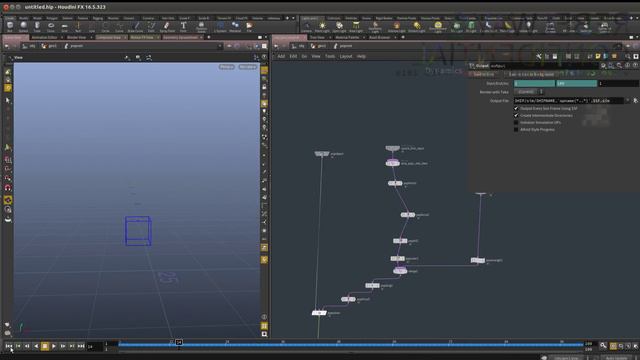Select the File shelf tool

point(249,27)
